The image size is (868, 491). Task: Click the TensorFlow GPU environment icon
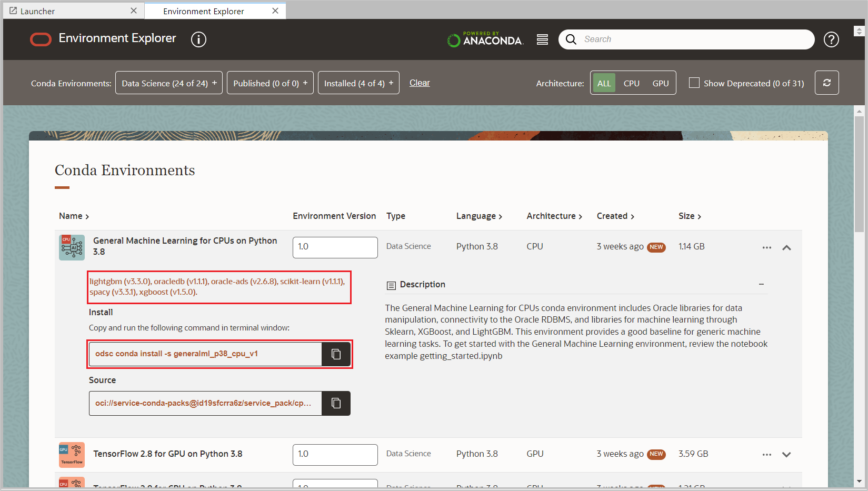72,455
